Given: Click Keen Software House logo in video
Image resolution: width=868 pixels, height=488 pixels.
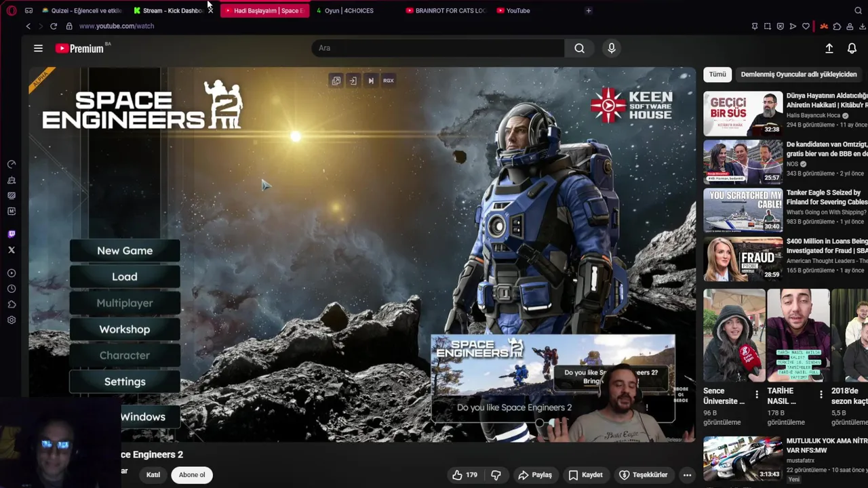Looking at the screenshot, I should click(x=631, y=105).
